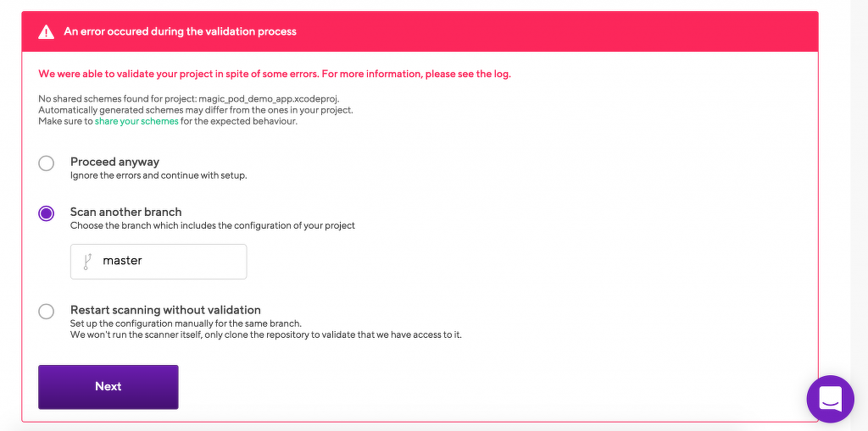The image size is (868, 431).
Task: Click the git branch icon in branch field
Action: (x=86, y=262)
